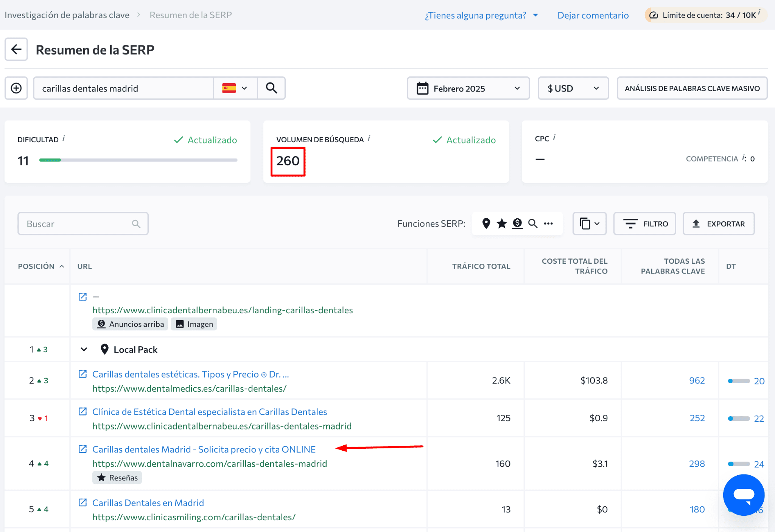Click the FILTRO button
This screenshot has width=775, height=532.
click(645, 224)
